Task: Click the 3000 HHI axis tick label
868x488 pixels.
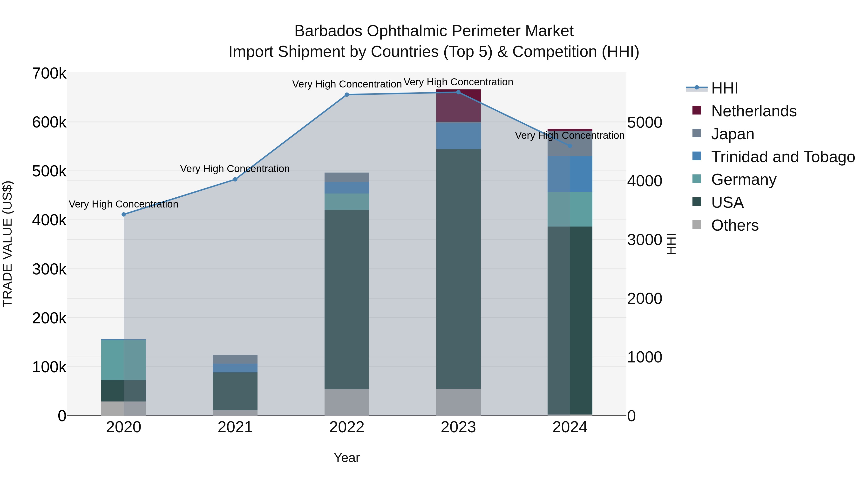Action: (644, 240)
